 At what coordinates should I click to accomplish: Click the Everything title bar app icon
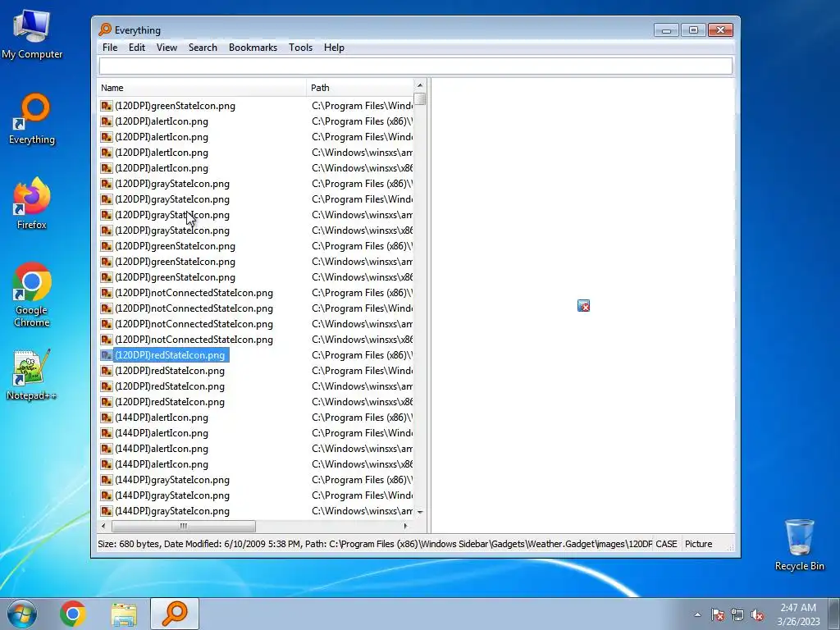point(105,30)
